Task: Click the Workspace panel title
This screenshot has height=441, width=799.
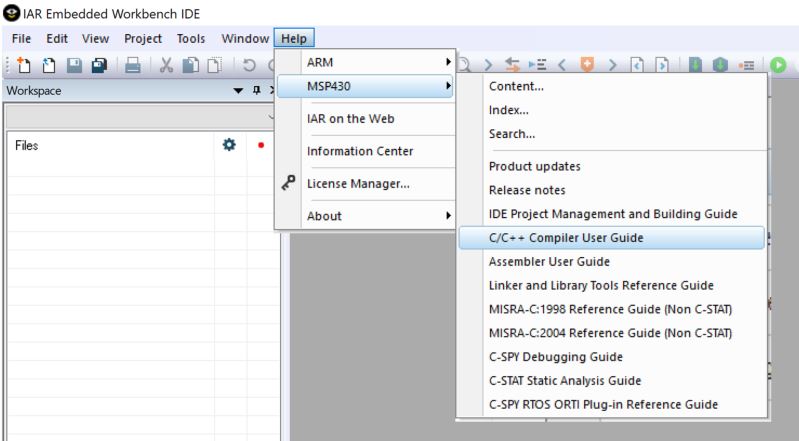Action: 34,91
